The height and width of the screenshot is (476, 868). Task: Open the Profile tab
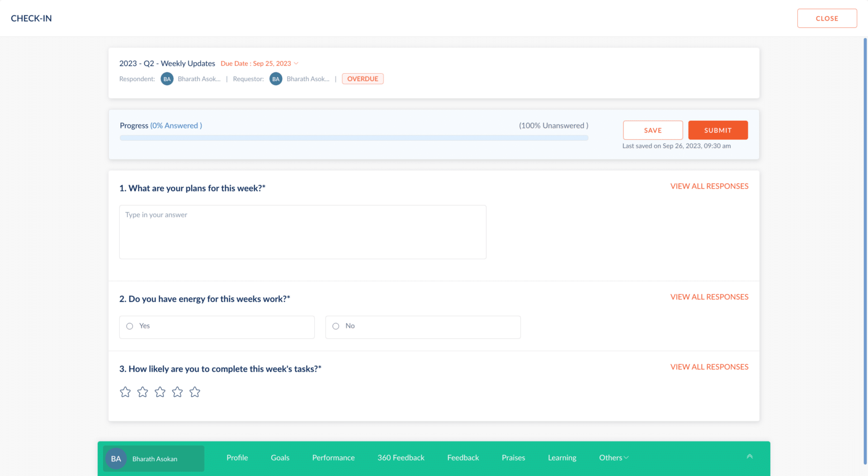(237, 458)
